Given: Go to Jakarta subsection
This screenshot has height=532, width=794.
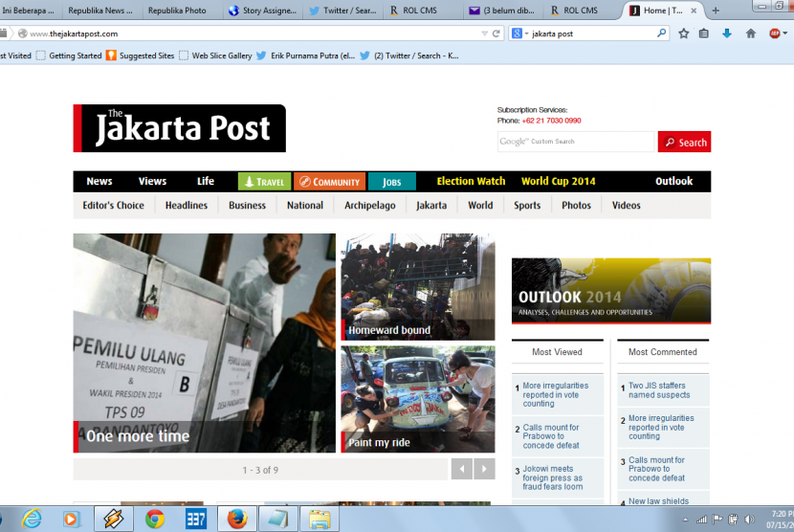Looking at the screenshot, I should [x=431, y=205].
